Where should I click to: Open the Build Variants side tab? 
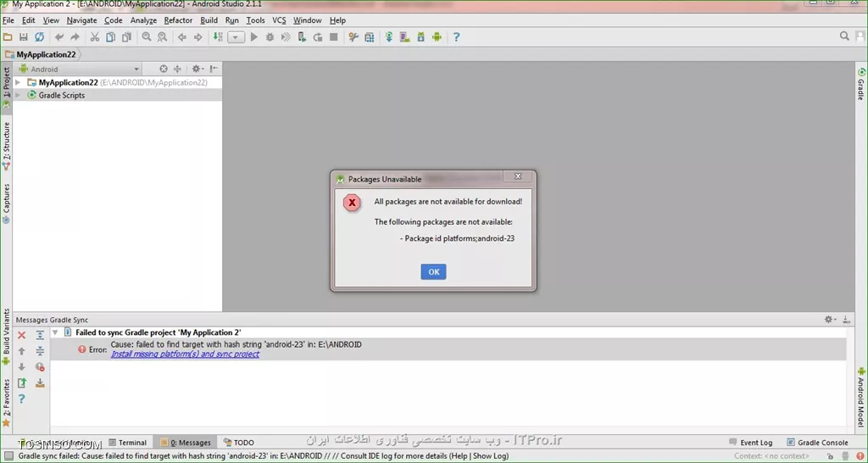(7, 336)
